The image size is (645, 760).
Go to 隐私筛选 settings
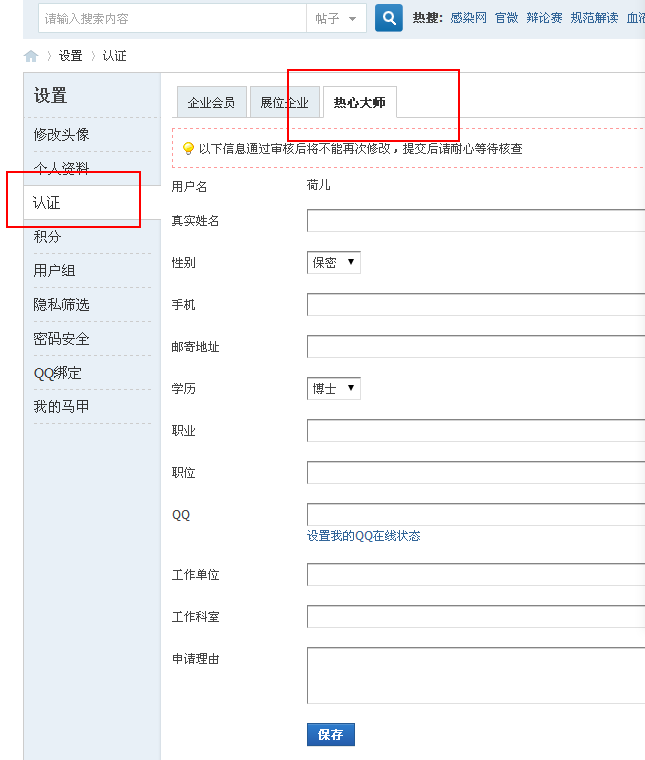click(x=61, y=305)
